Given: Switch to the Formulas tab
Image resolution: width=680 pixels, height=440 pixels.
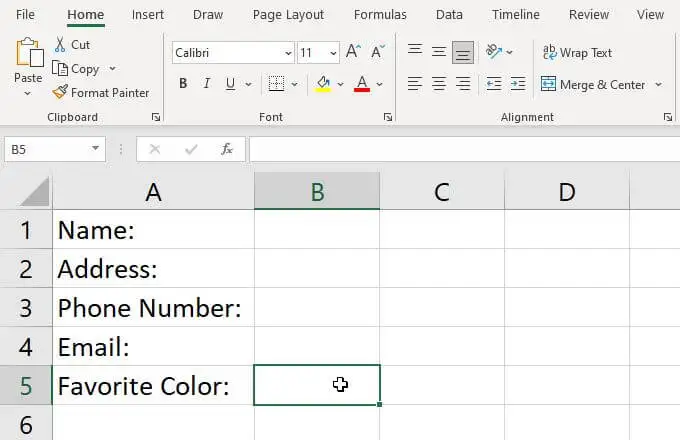Looking at the screenshot, I should tap(380, 15).
